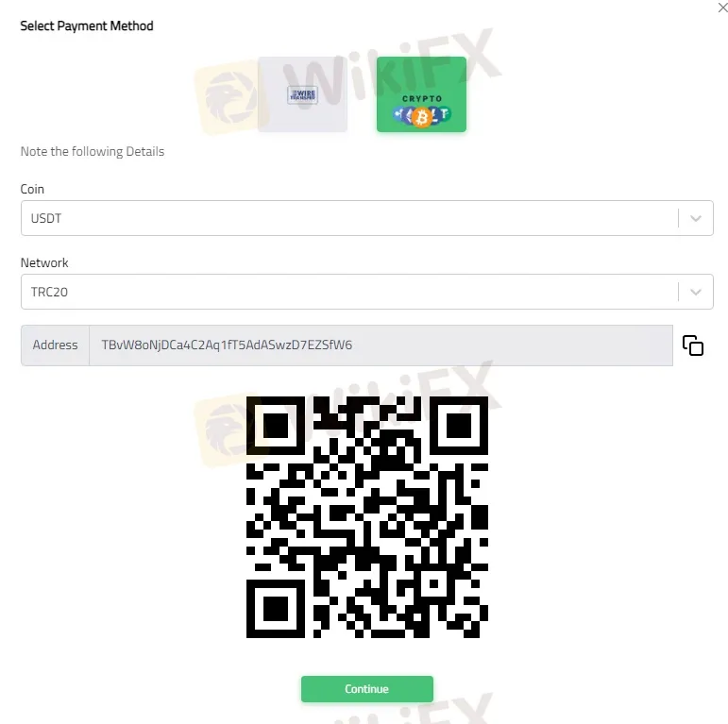Click the orange Bitcoin coin logo
Image resolution: width=728 pixels, height=724 pixels.
click(422, 117)
